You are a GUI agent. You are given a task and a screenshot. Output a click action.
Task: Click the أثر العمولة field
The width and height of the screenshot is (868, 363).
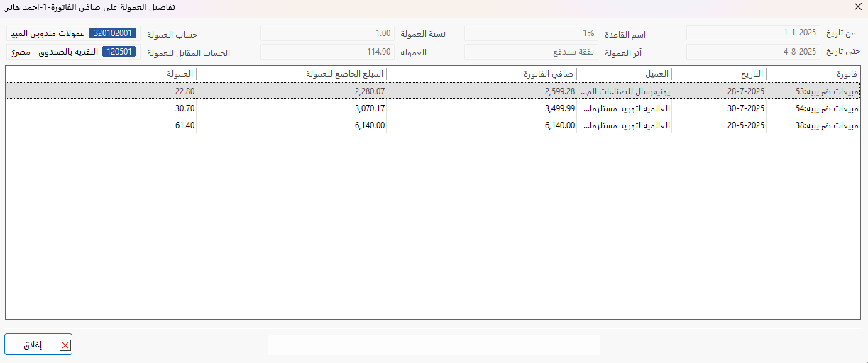(530, 52)
